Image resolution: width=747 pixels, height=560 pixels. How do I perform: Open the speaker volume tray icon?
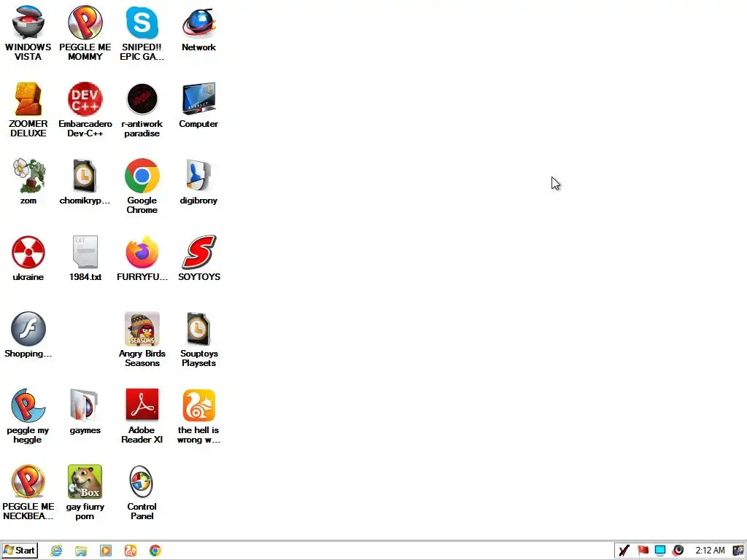coord(678,551)
